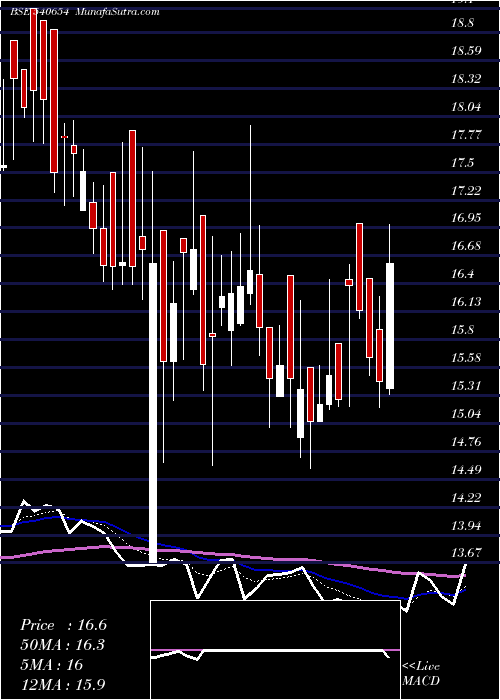
Task: Select the 18.32 price axis label
Action: point(466,79)
